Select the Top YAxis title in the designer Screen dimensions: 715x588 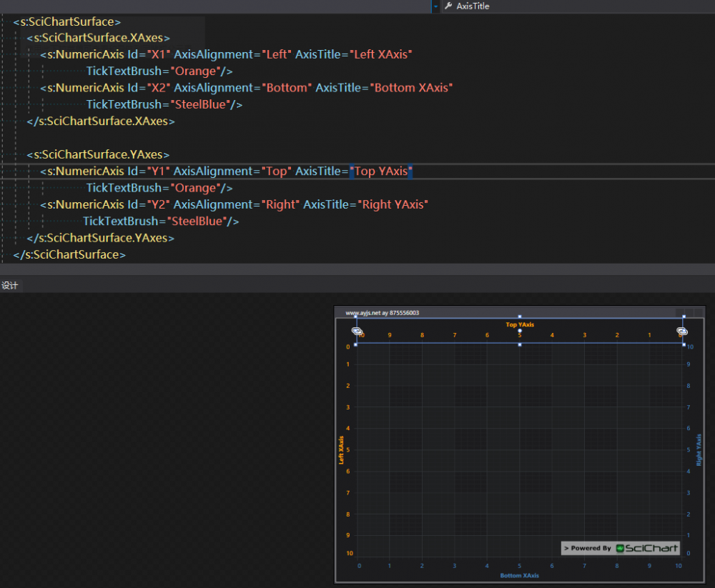520,324
